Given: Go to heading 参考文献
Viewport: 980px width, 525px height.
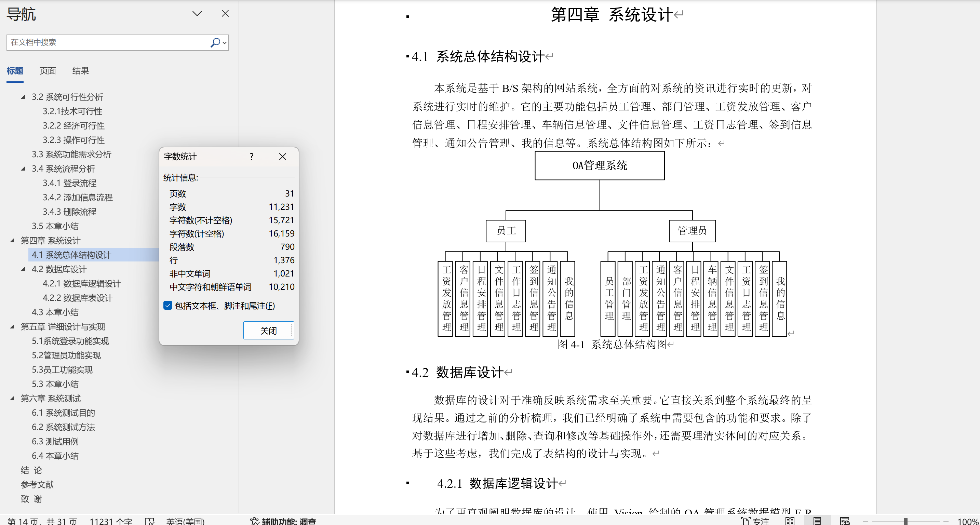Looking at the screenshot, I should (37, 485).
